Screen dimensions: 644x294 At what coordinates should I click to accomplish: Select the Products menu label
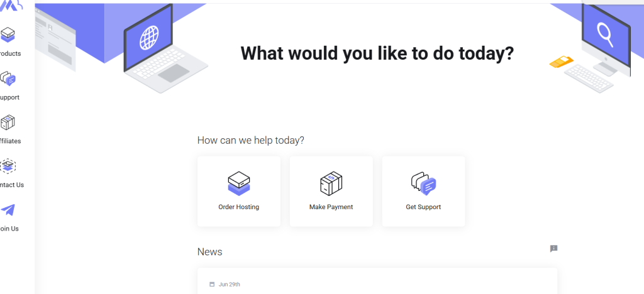[10, 54]
